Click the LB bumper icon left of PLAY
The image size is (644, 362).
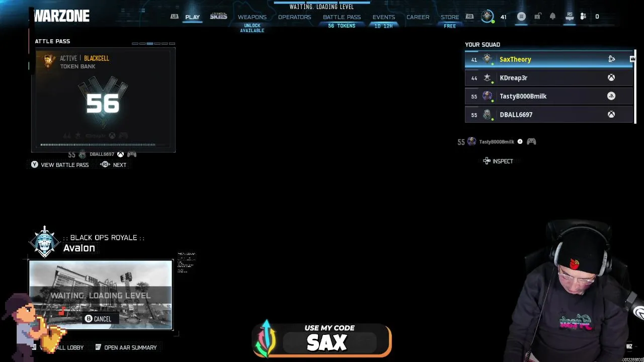pos(174,17)
